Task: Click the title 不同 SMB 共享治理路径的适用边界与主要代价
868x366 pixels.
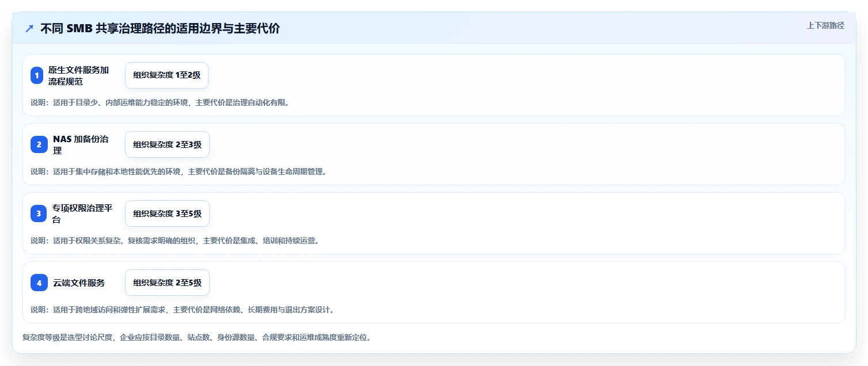Action: point(160,29)
